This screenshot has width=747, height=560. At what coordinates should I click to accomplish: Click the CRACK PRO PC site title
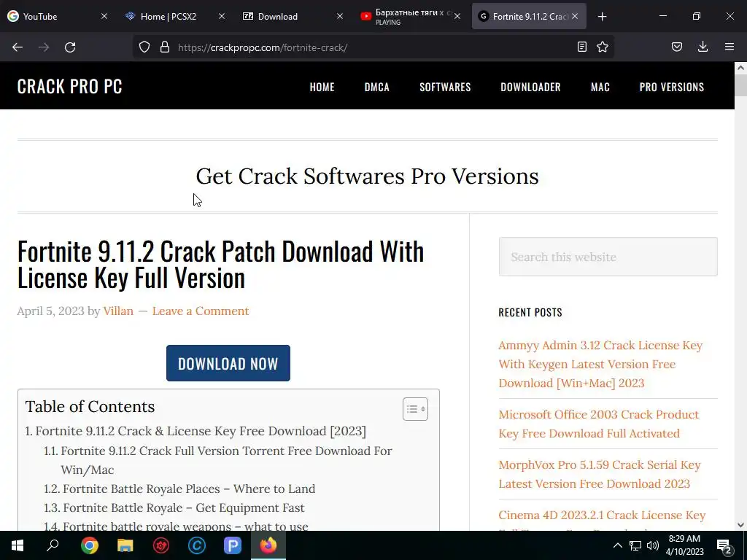[x=69, y=86]
